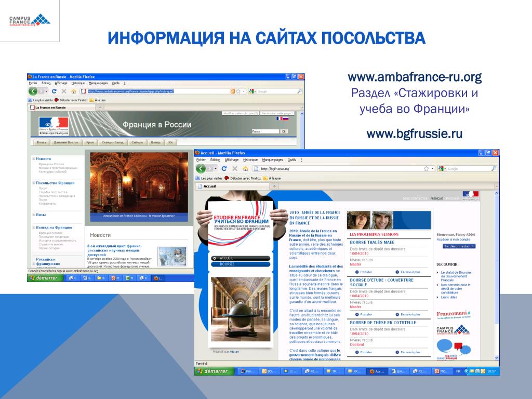Open the history dropdown in La France en Russie window
The image size is (532, 399).
(x=46, y=91)
